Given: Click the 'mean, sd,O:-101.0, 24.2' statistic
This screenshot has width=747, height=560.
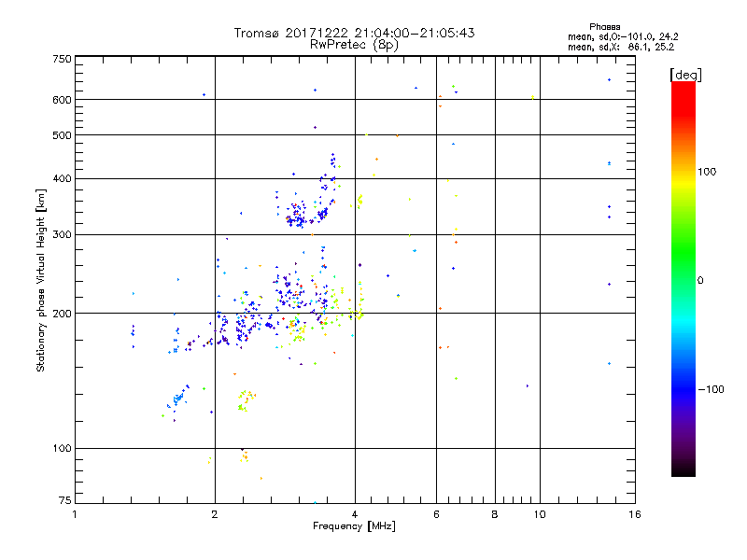Looking at the screenshot, I should [623, 36].
